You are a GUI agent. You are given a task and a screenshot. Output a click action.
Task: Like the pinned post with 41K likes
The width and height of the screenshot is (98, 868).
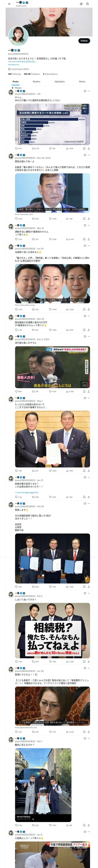pos(52,148)
